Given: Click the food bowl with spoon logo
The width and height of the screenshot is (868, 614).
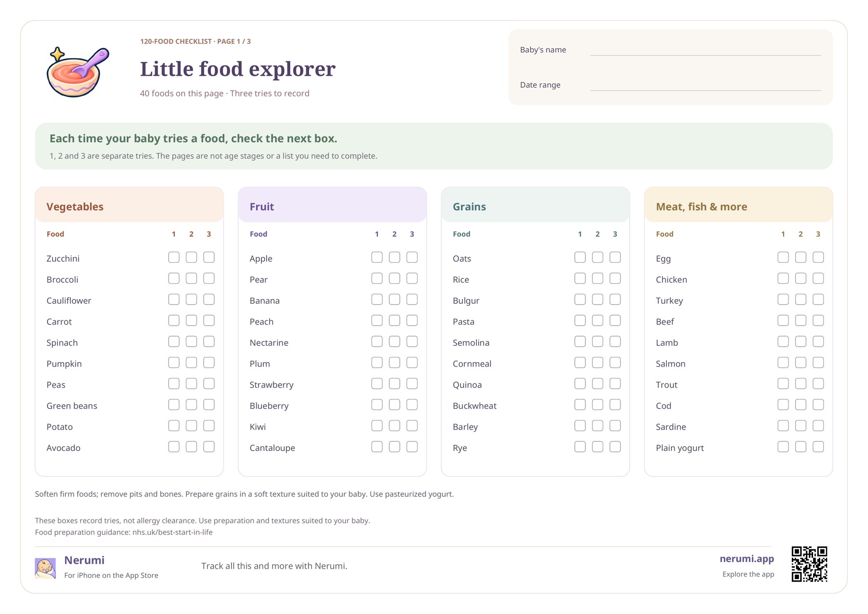Looking at the screenshot, I should click(78, 72).
